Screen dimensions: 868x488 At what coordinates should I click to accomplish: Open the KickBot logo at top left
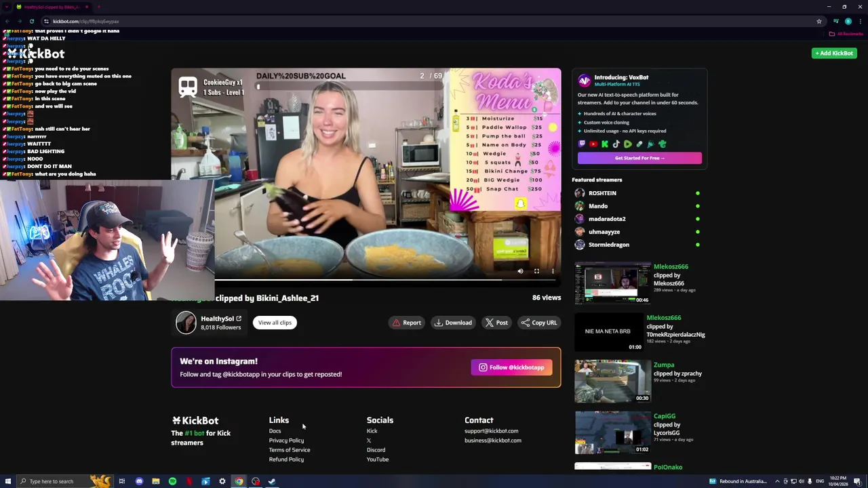coord(37,54)
